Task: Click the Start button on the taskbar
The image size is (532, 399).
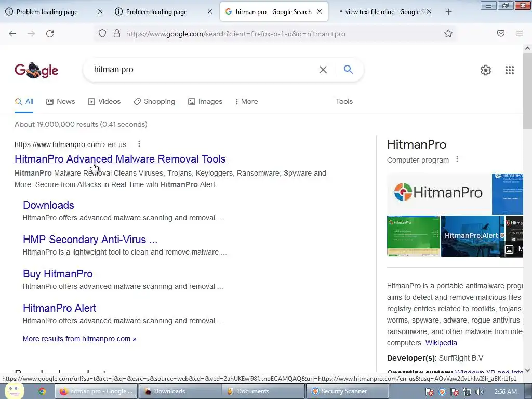Action: point(14,391)
